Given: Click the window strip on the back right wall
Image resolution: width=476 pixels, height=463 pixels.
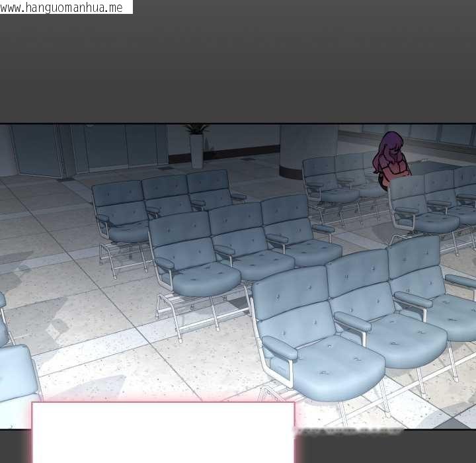Looking at the screenshot, I should [x=423, y=134].
